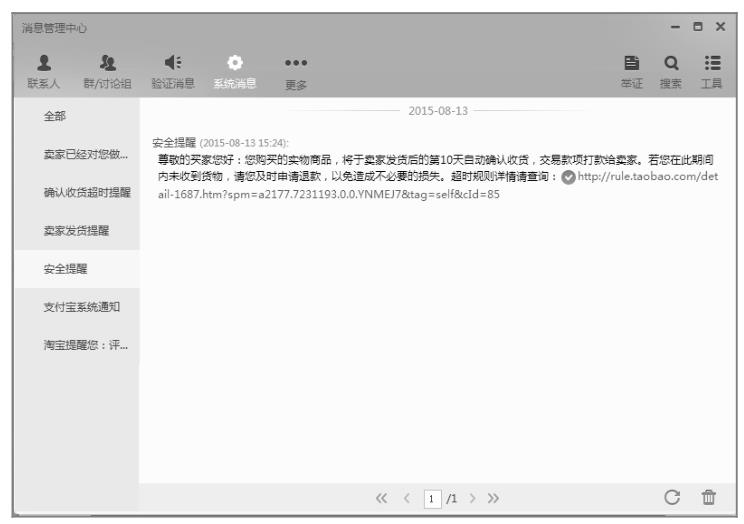Go to first page of messages
The height and width of the screenshot is (524, 744).
coord(381,498)
